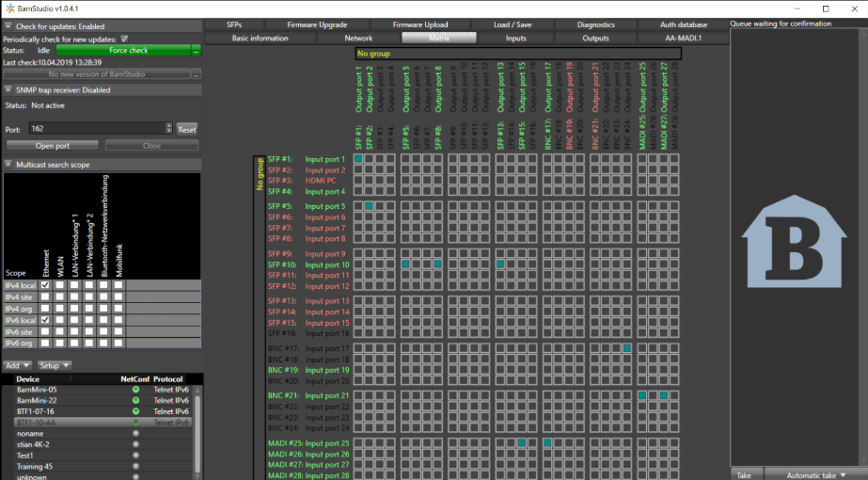
Task: Open the Setup dropdown menu
Action: click(x=54, y=365)
